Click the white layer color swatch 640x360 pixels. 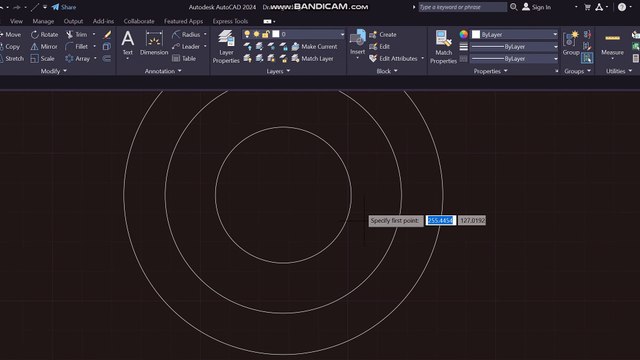[x=276, y=34]
